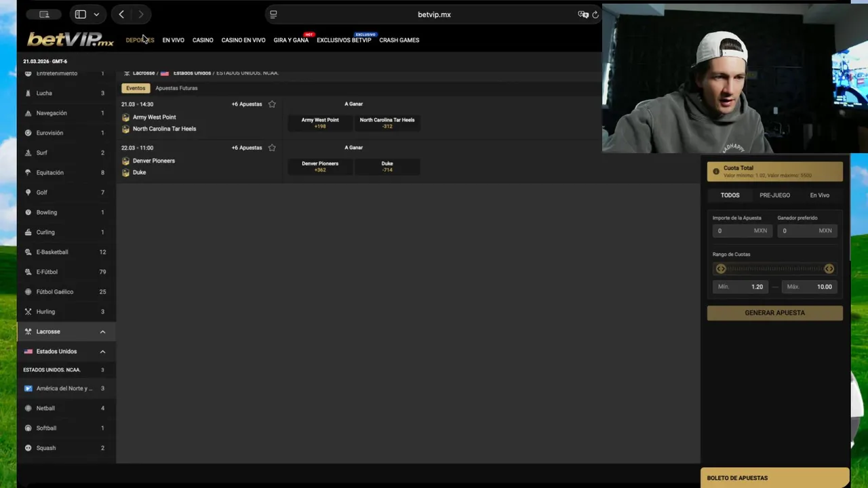Open the Softball icon in sidebar

point(28,428)
